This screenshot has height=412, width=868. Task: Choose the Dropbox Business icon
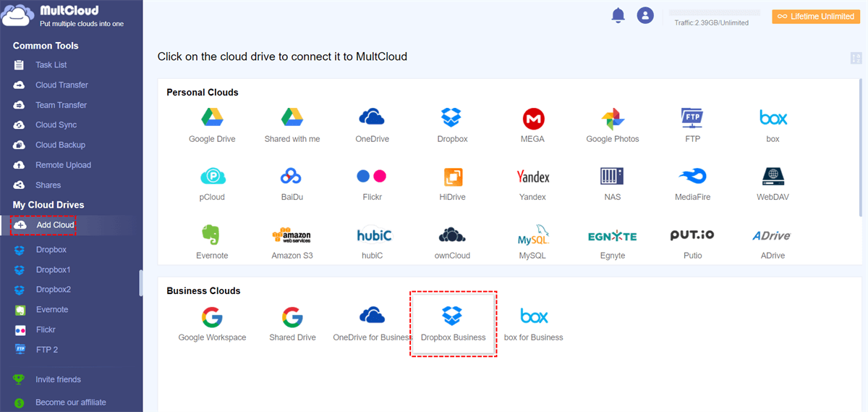(453, 316)
